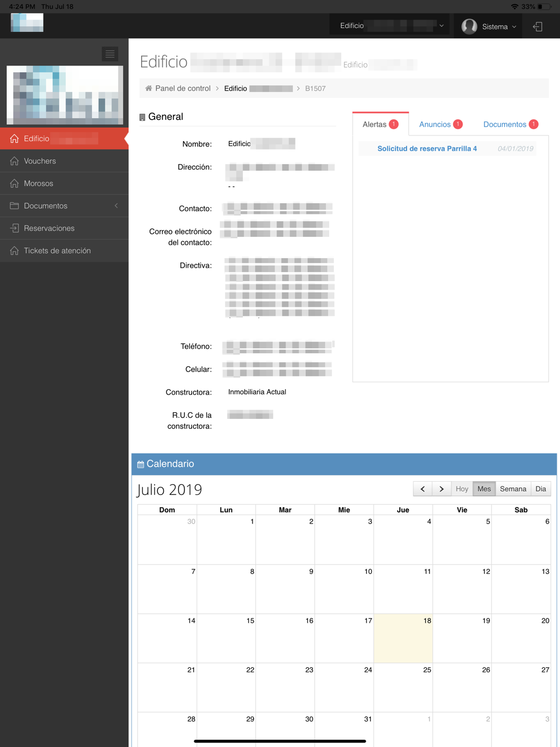Viewport: 560px width, 747px height.
Task: Go to next month with right arrow
Action: point(442,489)
